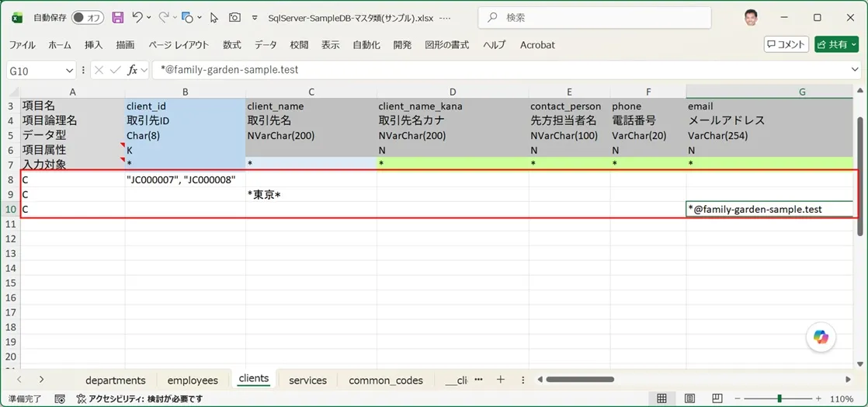This screenshot has height=407, width=868.
Task: Open the 数式 ribbon tab
Action: pos(232,45)
